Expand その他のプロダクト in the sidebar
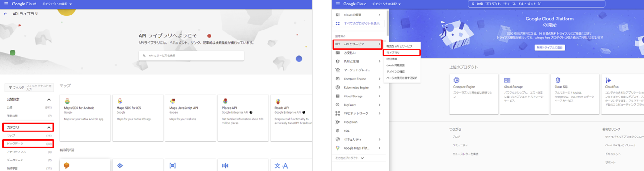Screen dimensions: 644x171 [x=350, y=158]
